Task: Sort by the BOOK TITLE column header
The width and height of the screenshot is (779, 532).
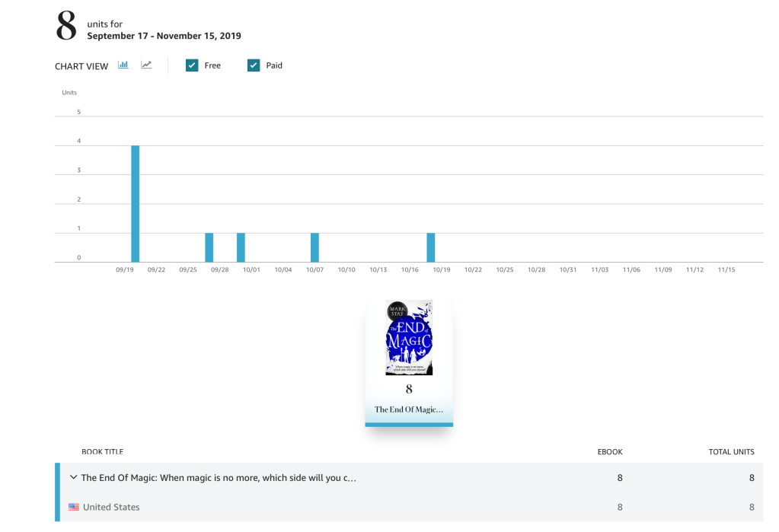Action: point(102,452)
